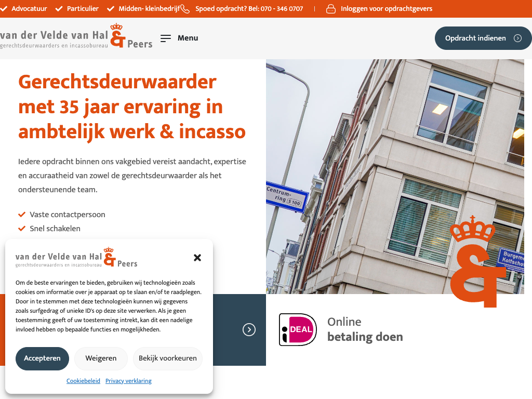
Task: Click the company logo in header
Action: pos(76,37)
